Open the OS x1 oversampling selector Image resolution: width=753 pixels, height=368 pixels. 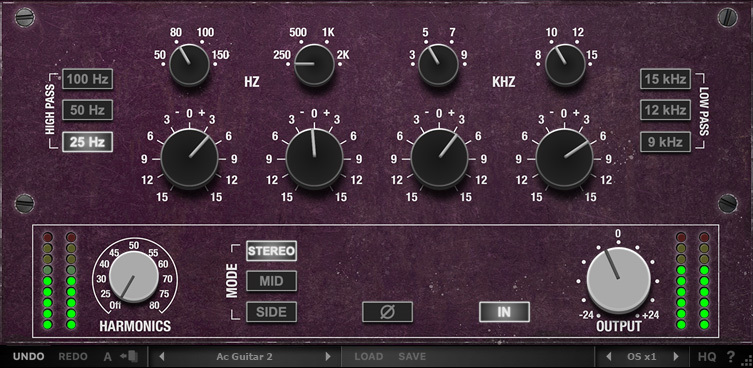pos(642,356)
